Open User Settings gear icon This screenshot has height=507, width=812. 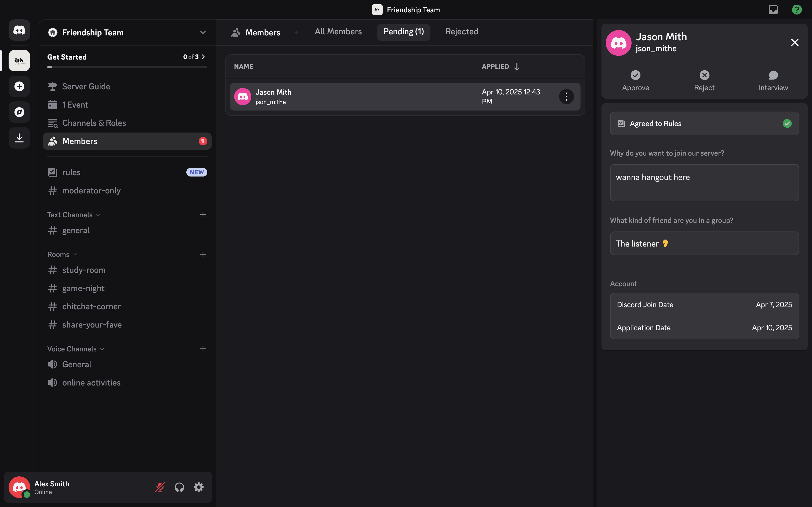point(199,487)
